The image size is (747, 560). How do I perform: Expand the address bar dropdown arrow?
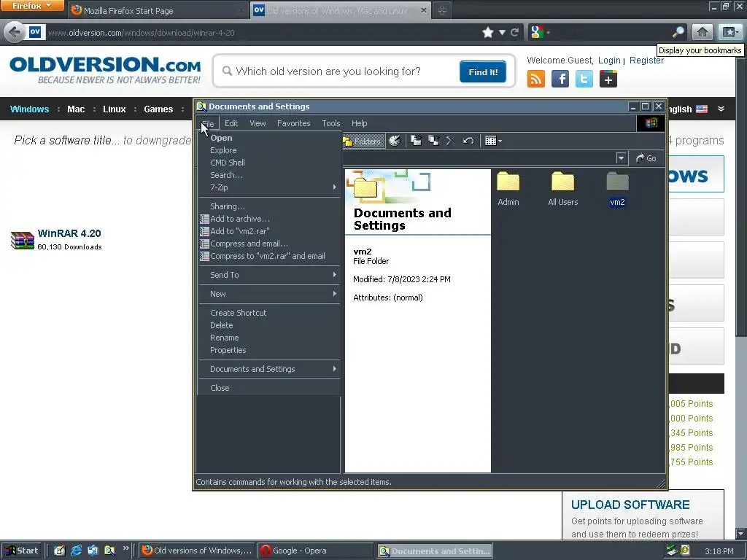pyautogui.click(x=621, y=158)
